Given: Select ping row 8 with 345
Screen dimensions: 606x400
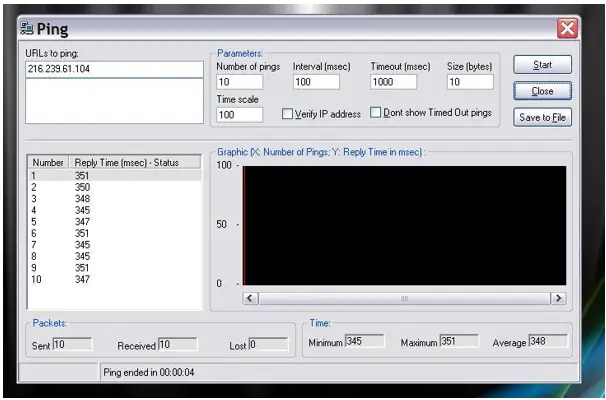Looking at the screenshot, I should click(x=115, y=256).
